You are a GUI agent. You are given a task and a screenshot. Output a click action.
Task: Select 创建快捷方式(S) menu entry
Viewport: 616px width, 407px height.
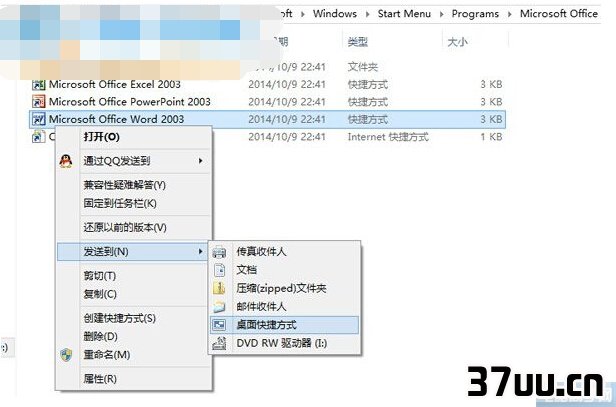point(119,318)
